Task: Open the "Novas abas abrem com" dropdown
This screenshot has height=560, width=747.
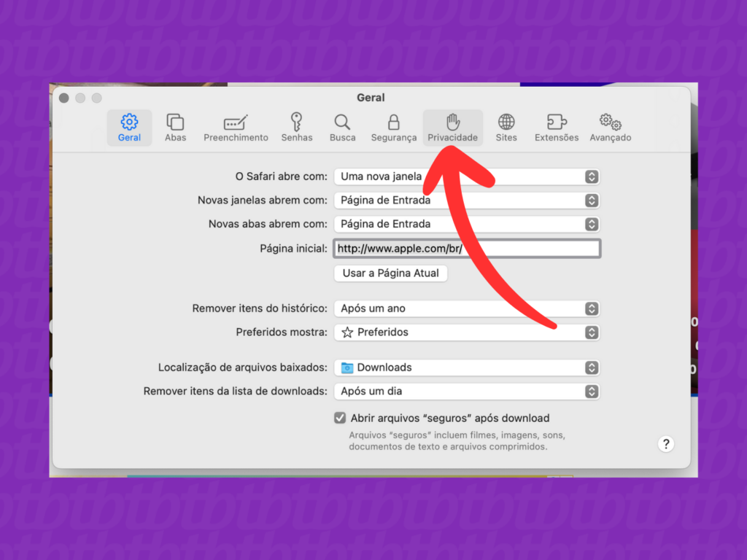Action: pos(467,224)
